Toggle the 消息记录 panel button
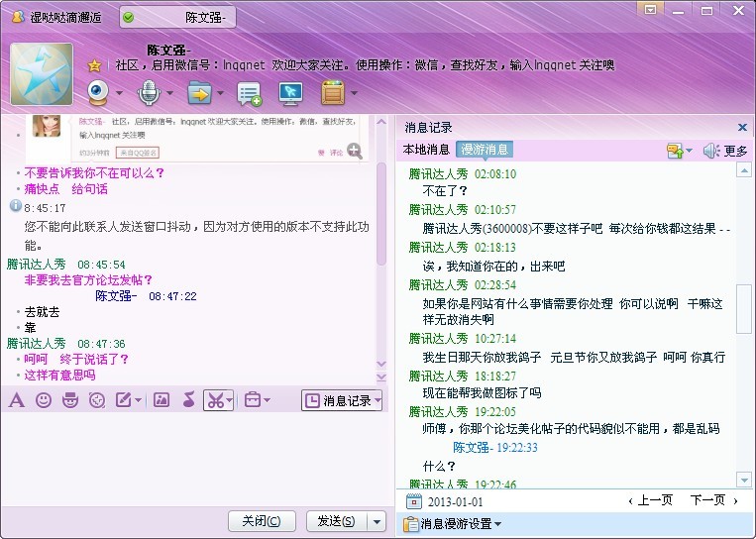The width and height of the screenshot is (756, 539). pyautogui.click(x=342, y=400)
